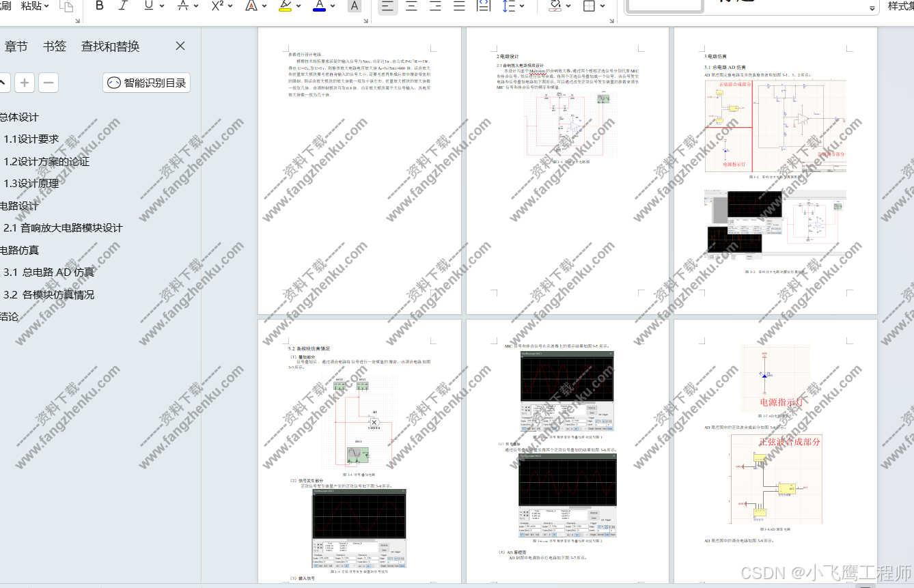Screen dimensions: 914x588
Task: Open shading color dropdown arrow
Action: pyautogui.click(x=568, y=6)
